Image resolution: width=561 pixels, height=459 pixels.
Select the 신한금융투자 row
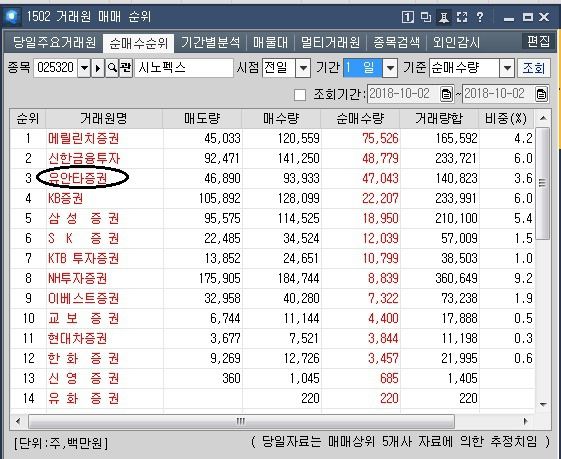click(x=272, y=158)
